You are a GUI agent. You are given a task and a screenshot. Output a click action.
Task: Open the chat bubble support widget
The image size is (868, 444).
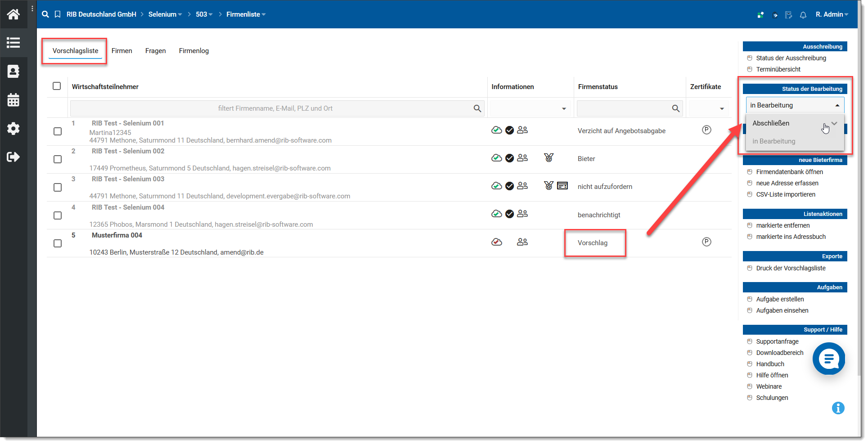pyautogui.click(x=829, y=359)
